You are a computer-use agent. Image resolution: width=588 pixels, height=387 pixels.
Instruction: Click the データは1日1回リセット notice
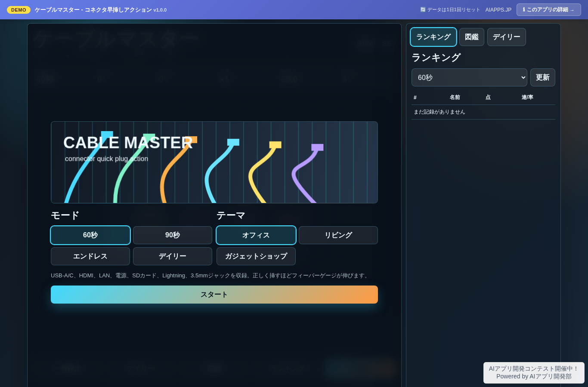tap(450, 10)
